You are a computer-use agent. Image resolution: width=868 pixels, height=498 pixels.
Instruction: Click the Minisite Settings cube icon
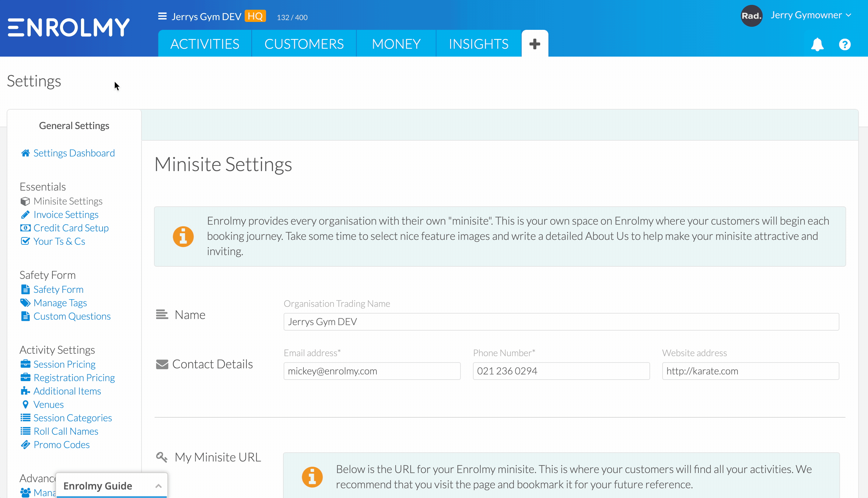pyautogui.click(x=25, y=201)
